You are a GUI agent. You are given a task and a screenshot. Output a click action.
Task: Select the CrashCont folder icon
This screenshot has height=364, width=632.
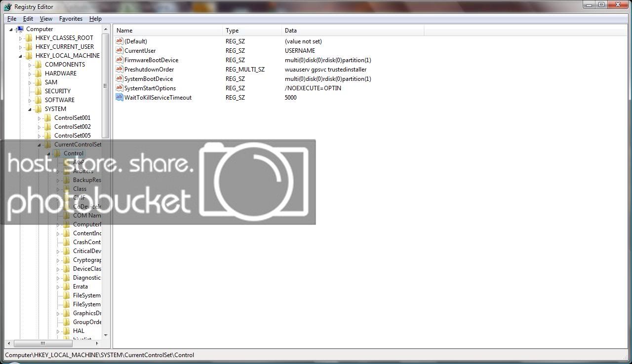coord(67,242)
